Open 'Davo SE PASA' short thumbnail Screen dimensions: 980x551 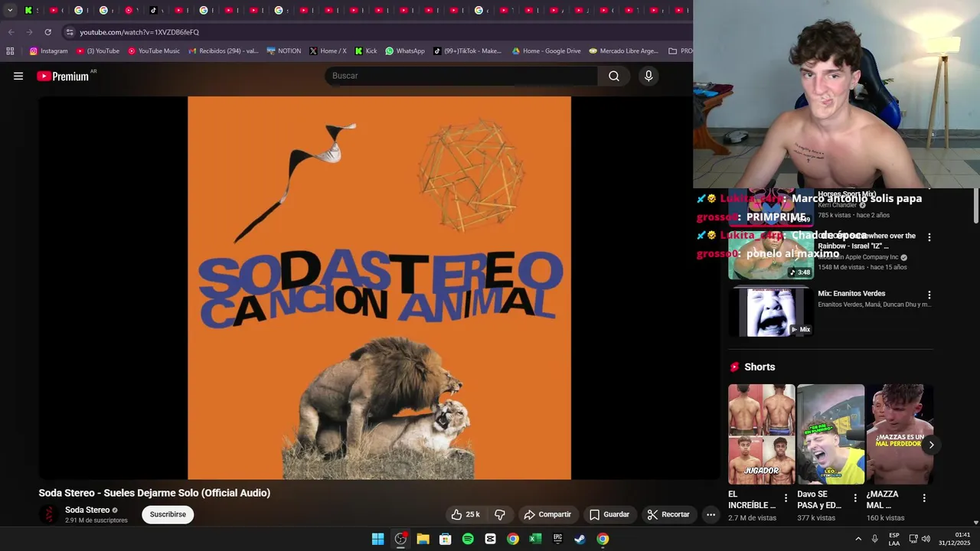click(831, 435)
